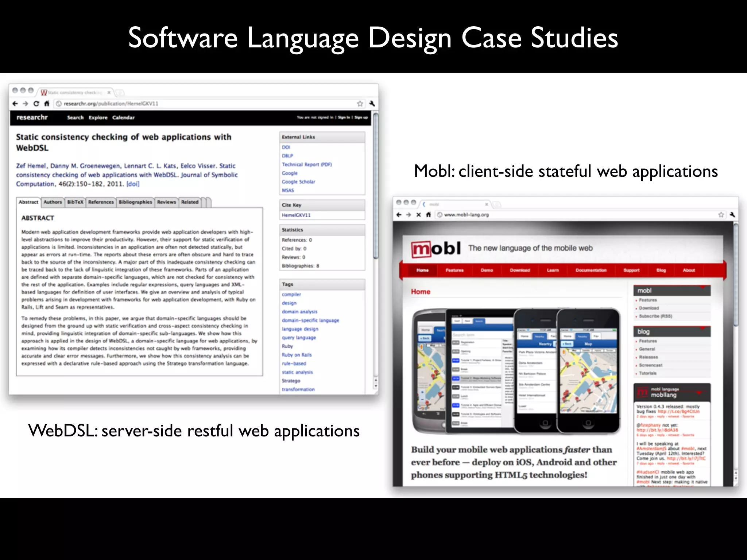This screenshot has width=747, height=560.
Task: Click the mobl page vertical scrollbar
Action: click(736, 275)
